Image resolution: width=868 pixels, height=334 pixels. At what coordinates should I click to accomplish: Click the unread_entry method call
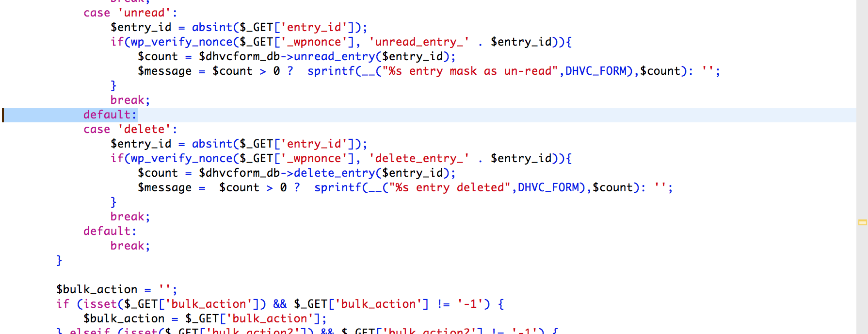[x=334, y=57]
